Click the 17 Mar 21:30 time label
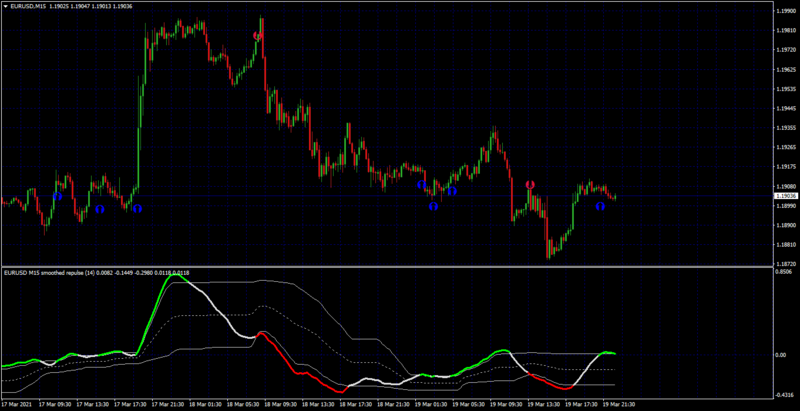This screenshot has width=800, height=411. pyautogui.click(x=169, y=404)
